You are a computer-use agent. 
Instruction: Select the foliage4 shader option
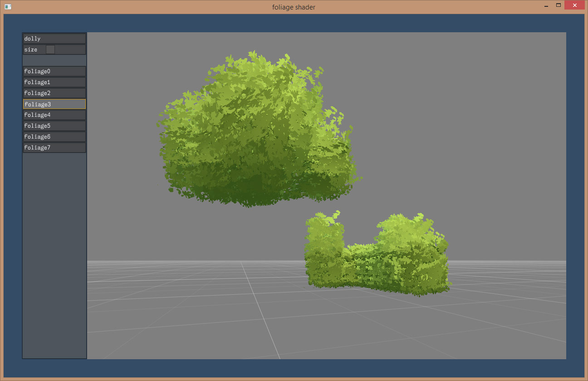click(54, 115)
